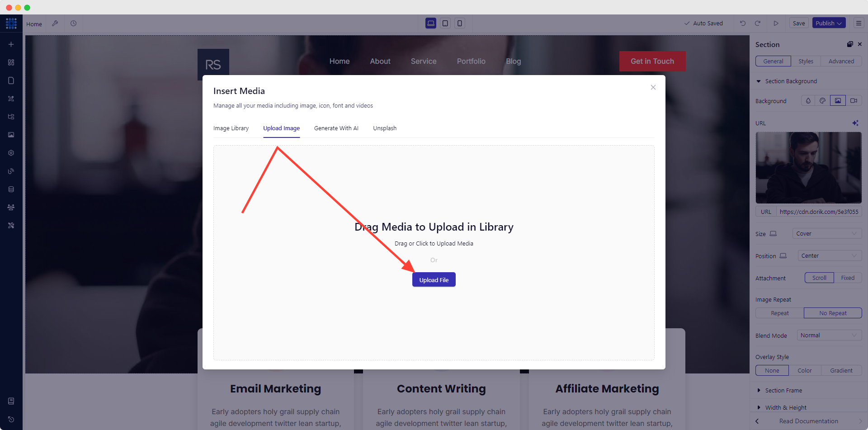Open the Blend Mode Normal dropdown

829,335
